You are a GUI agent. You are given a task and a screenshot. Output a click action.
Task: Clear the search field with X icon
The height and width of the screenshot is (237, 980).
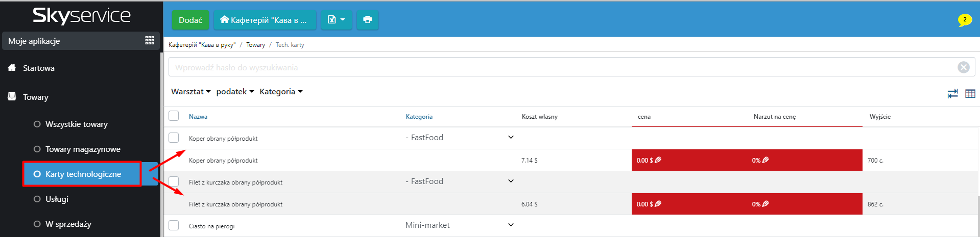(x=963, y=67)
